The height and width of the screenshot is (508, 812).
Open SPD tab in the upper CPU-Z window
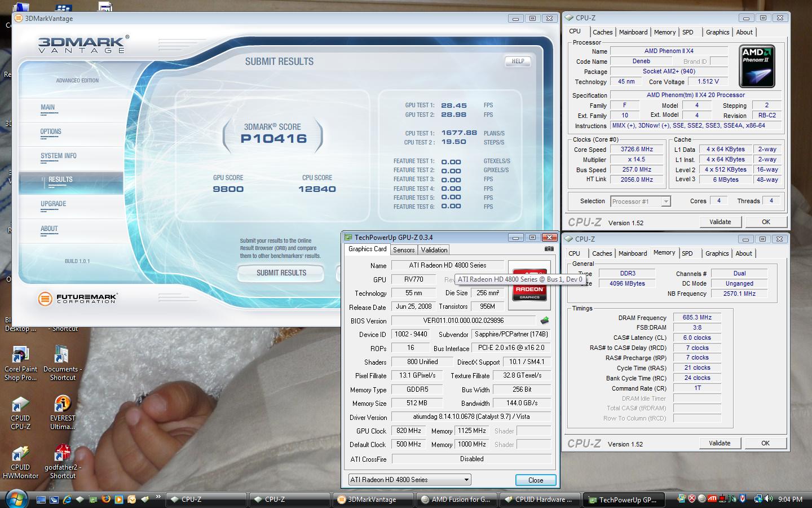coord(688,32)
